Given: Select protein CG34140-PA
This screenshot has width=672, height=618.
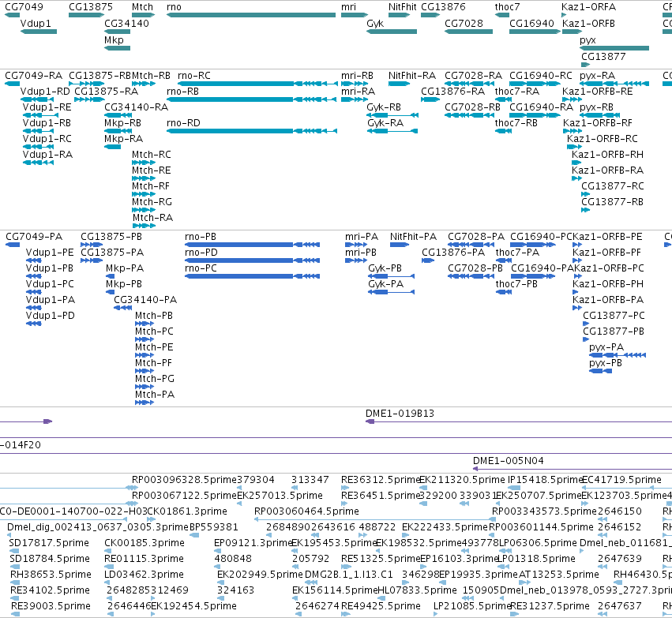Looking at the screenshot, I should [x=122, y=308].
